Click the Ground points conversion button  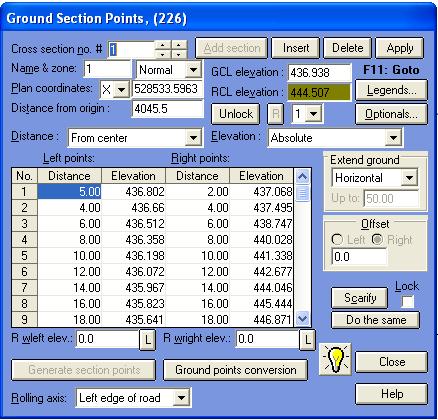(x=235, y=370)
